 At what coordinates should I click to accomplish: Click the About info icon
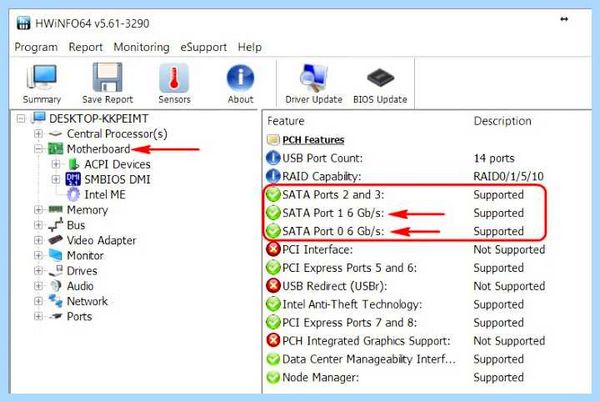[240, 78]
